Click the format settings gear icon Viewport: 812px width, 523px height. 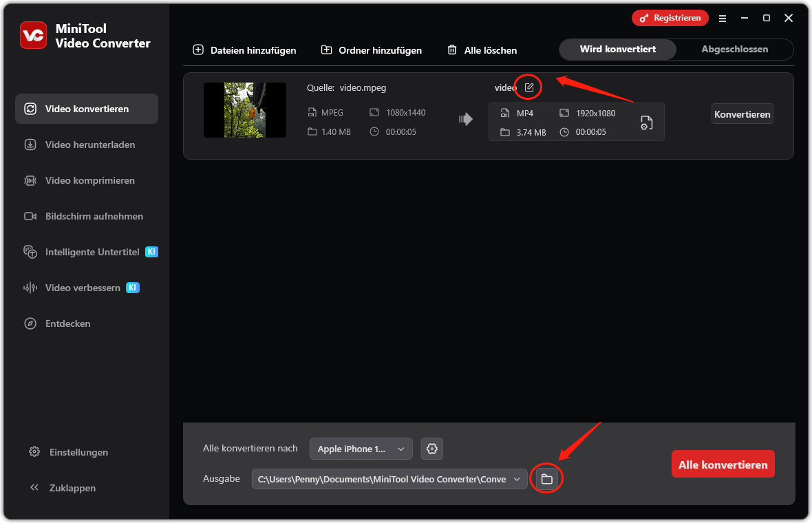click(x=432, y=449)
